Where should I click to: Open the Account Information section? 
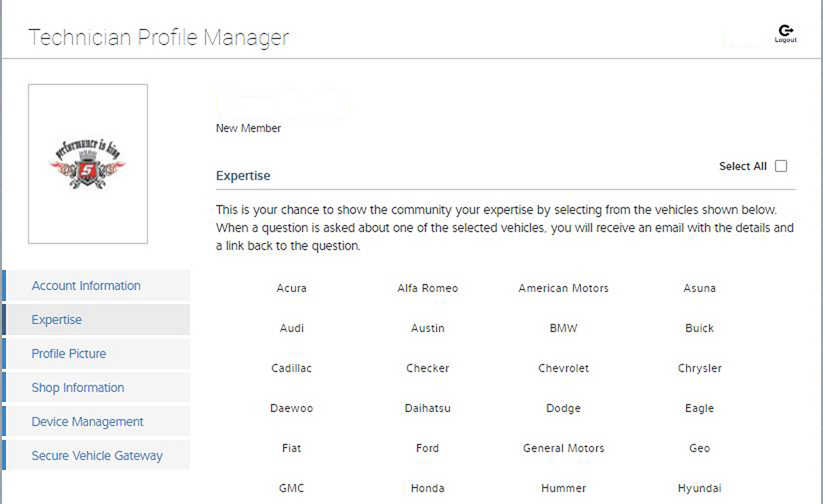[86, 286]
